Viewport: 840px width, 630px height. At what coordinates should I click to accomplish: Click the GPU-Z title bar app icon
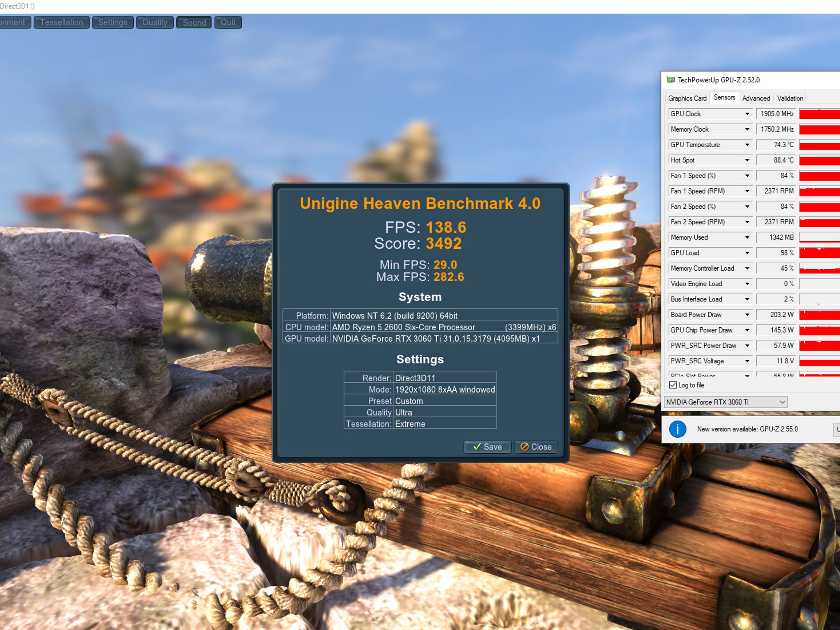(671, 80)
